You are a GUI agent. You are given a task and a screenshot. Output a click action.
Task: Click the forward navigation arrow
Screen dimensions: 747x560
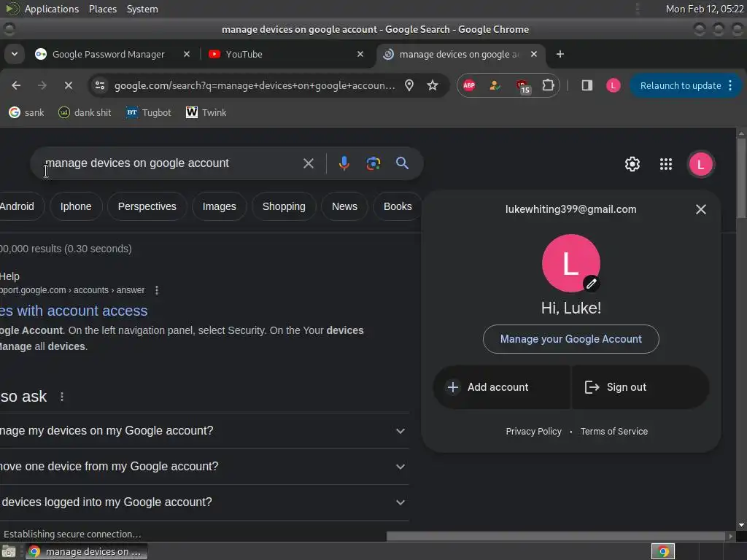click(x=42, y=85)
